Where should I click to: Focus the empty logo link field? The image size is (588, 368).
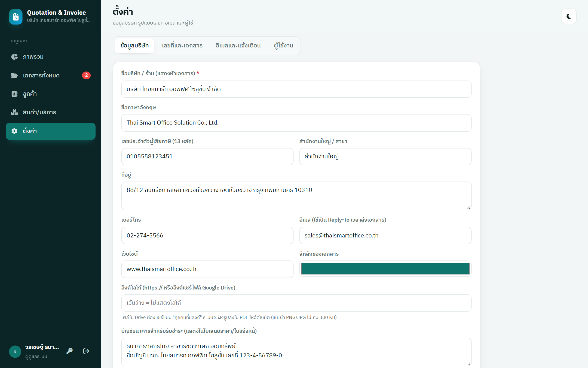coord(296,303)
